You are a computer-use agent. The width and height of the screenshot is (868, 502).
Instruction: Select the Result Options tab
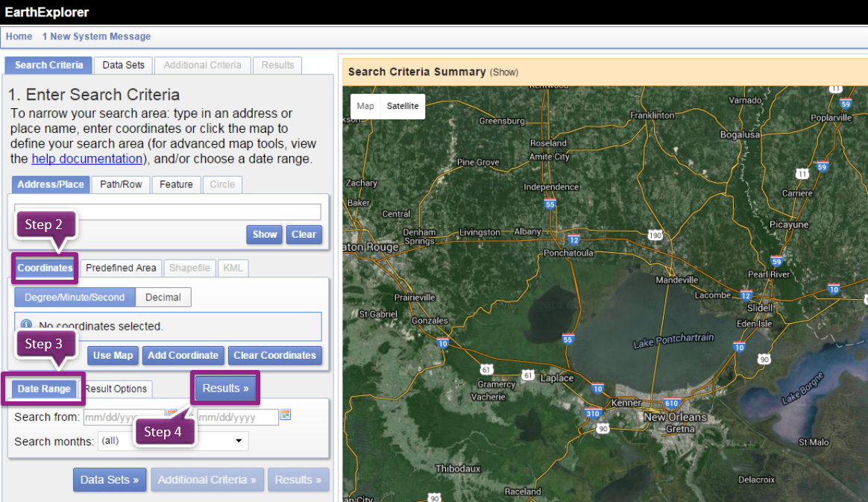tap(116, 389)
